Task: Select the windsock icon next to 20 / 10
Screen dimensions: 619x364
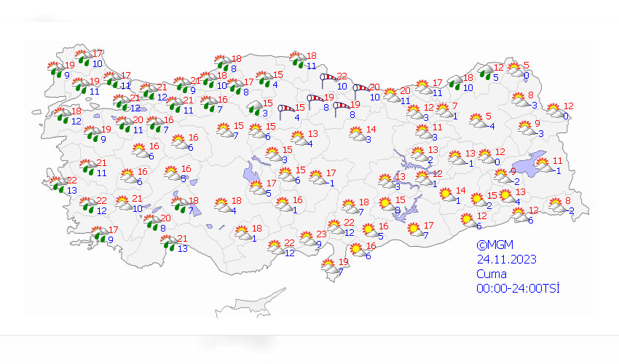Action: (361, 92)
